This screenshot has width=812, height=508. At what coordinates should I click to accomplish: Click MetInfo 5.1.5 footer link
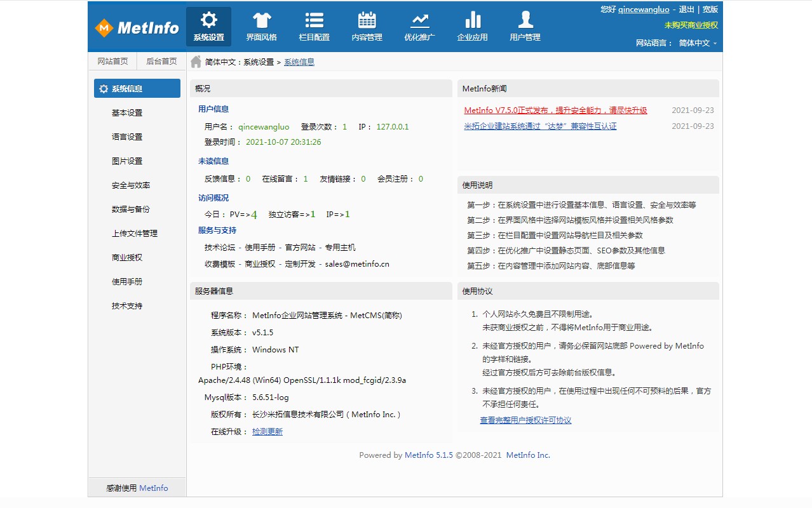click(429, 455)
